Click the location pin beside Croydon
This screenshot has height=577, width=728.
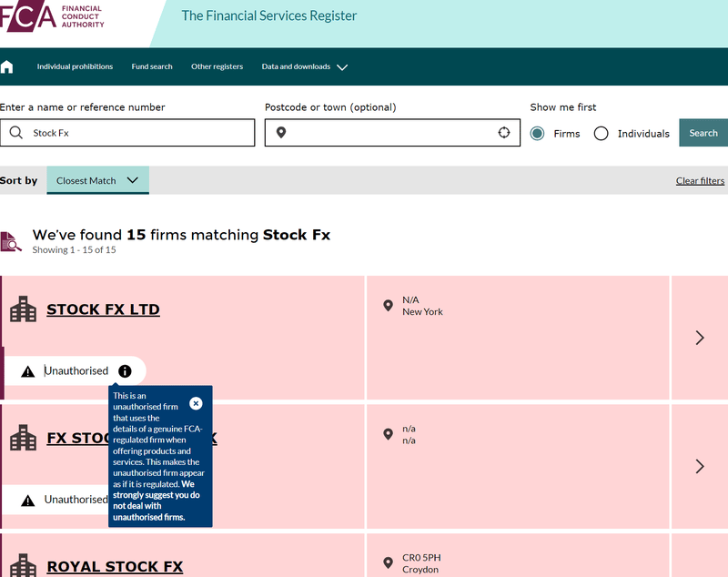[389, 563]
